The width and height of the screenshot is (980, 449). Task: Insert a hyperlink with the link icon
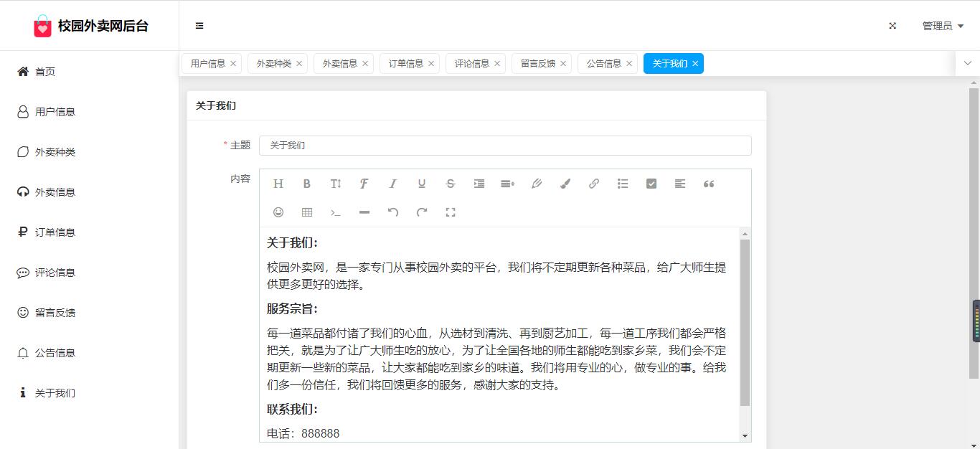[x=594, y=184]
